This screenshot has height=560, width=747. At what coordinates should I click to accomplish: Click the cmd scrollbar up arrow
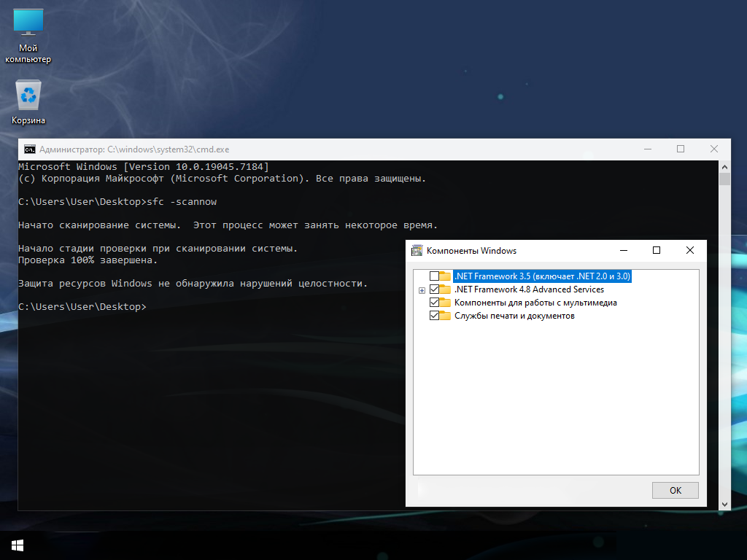point(724,167)
